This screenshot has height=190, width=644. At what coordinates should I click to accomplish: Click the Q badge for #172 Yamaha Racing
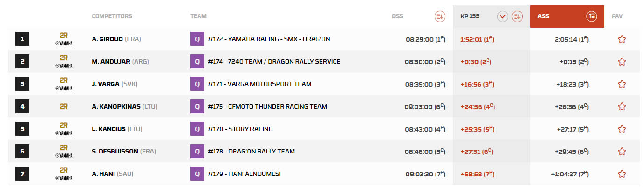197,39
